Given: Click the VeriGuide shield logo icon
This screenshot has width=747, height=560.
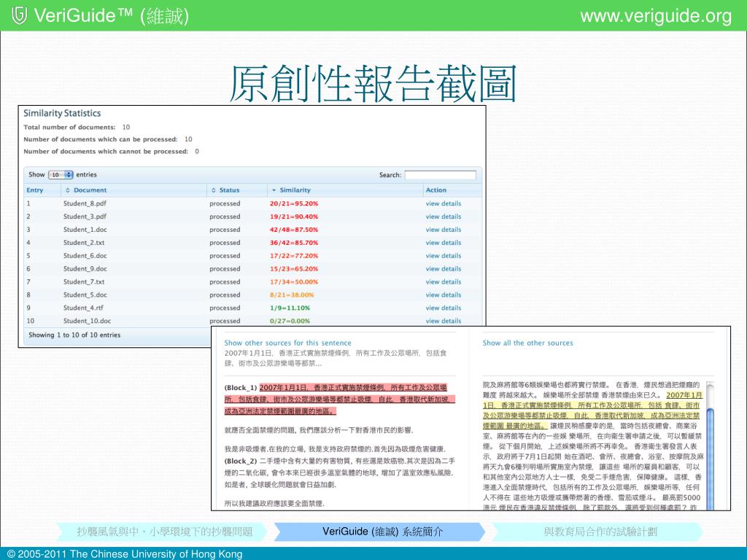Looking at the screenshot, I should pyautogui.click(x=19, y=16).
